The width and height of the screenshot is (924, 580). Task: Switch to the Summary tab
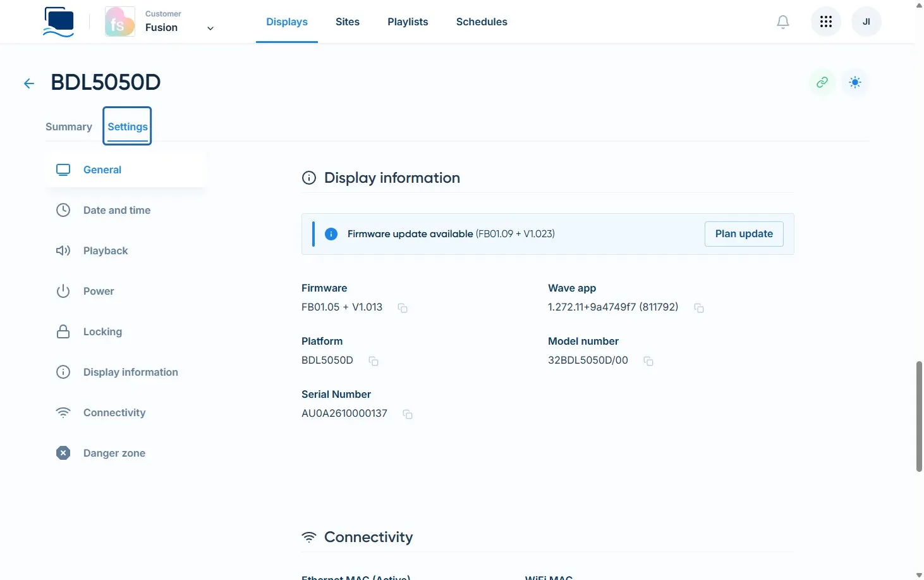click(x=69, y=126)
